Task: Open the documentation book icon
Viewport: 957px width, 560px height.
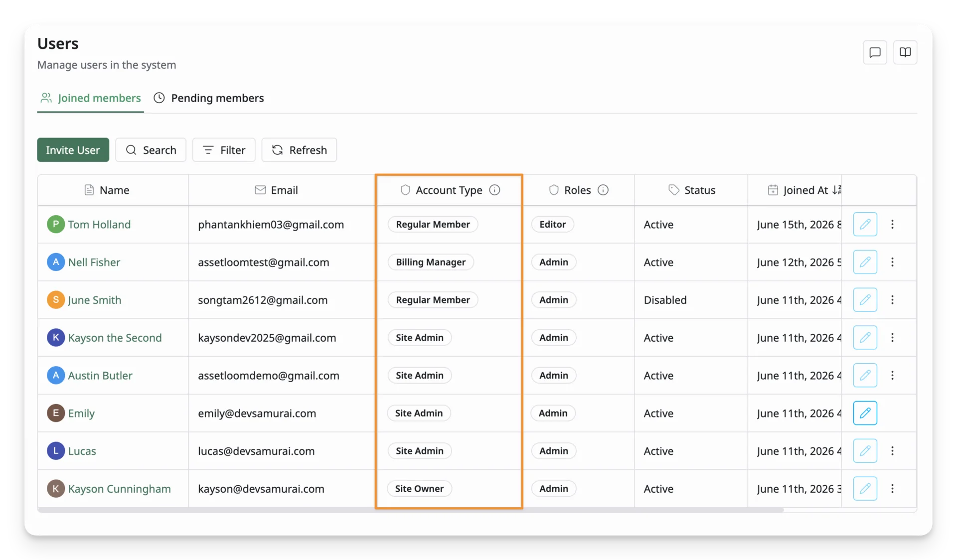Action: [x=905, y=52]
